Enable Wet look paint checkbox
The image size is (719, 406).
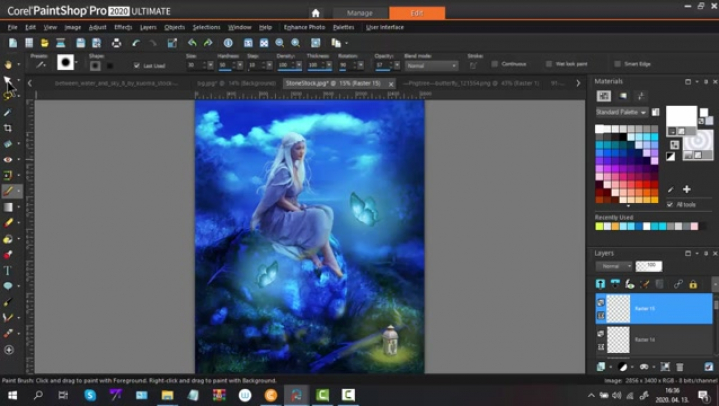549,64
